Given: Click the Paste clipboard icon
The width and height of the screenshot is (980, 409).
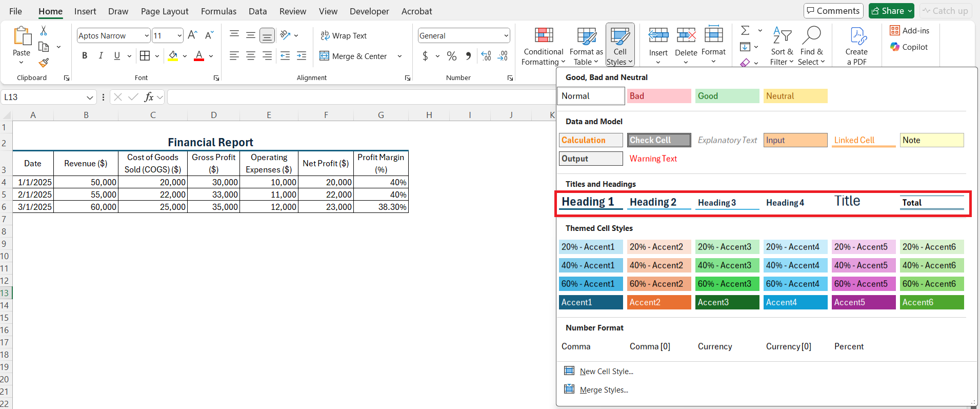Looking at the screenshot, I should (x=22, y=36).
